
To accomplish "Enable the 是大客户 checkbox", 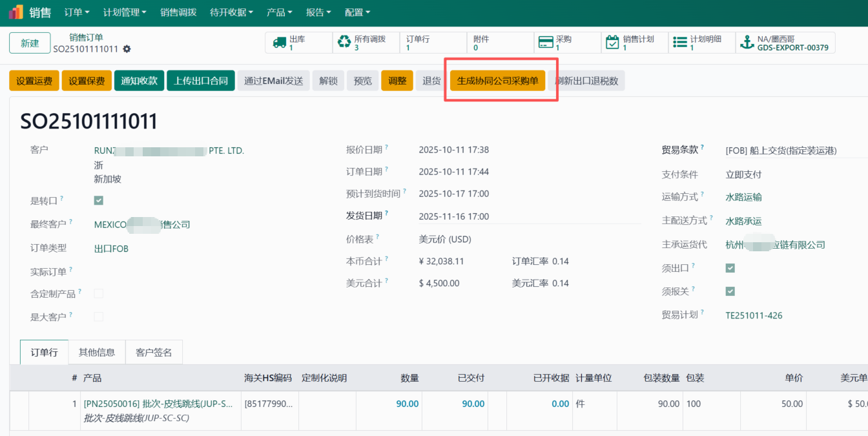I will (99, 317).
